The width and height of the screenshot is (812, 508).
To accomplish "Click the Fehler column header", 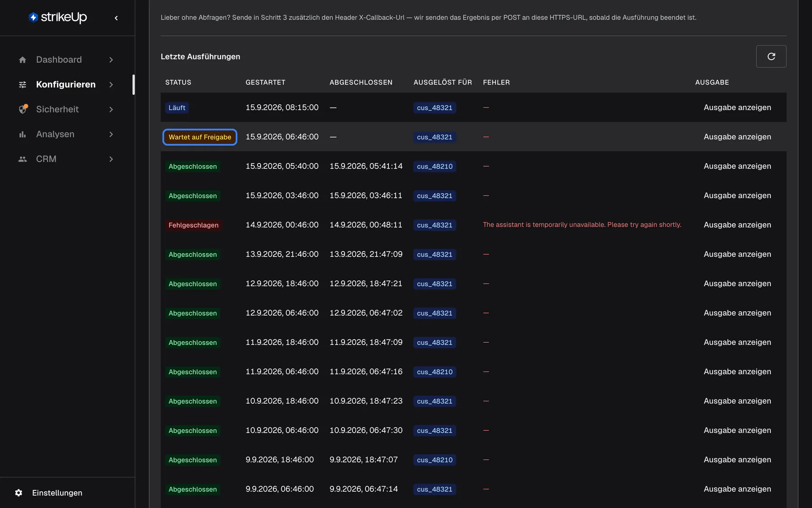I will [x=496, y=82].
